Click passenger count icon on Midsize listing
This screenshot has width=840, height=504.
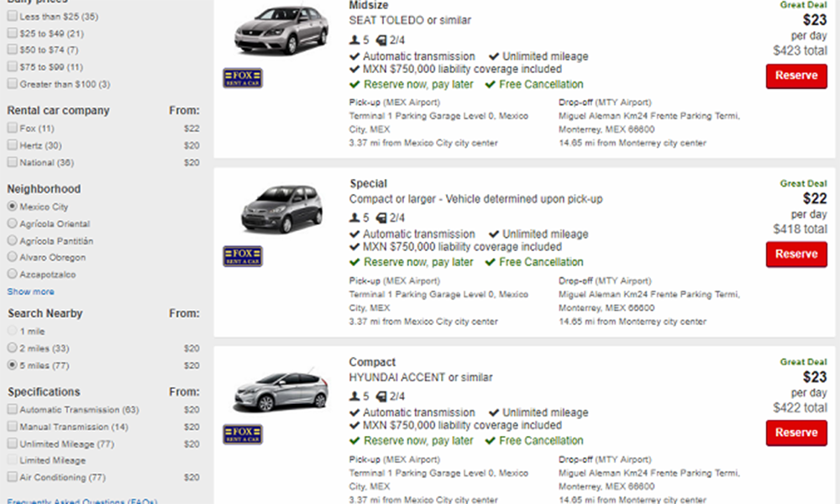click(354, 39)
